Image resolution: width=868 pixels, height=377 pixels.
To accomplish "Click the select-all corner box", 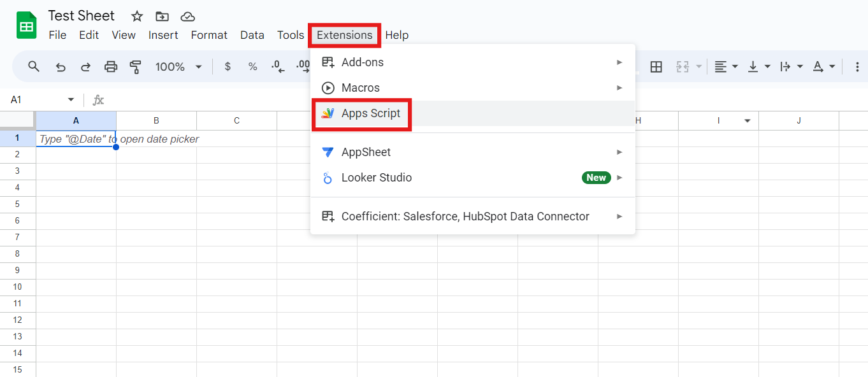I will (x=17, y=120).
